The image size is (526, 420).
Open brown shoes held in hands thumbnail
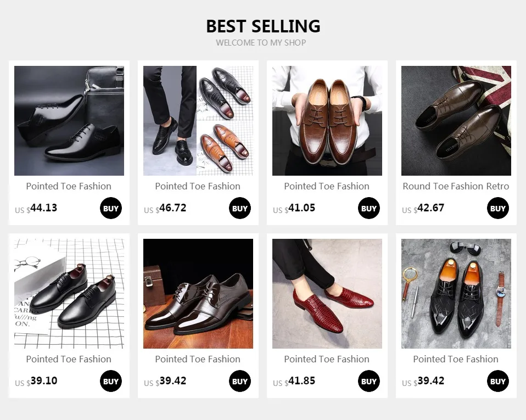coord(327,121)
